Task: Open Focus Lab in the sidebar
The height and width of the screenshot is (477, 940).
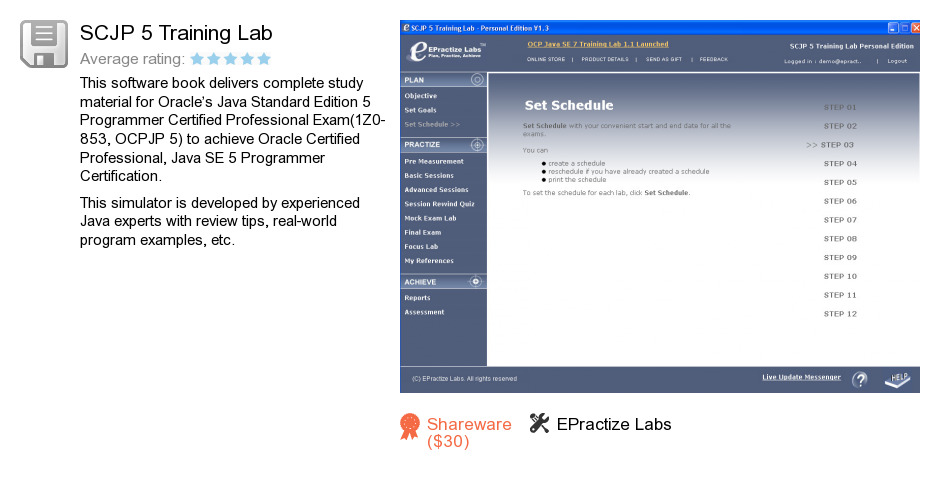Action: (421, 247)
